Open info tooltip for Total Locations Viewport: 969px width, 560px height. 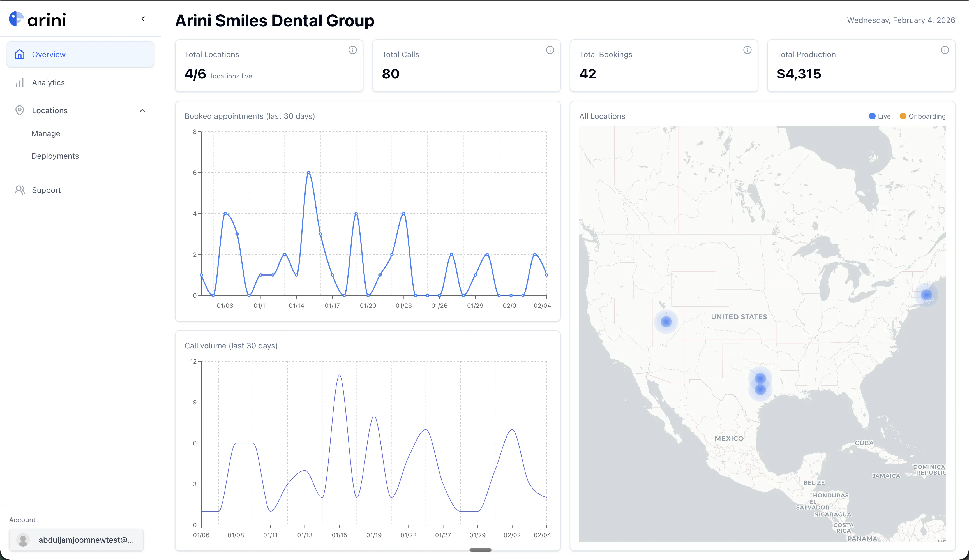(x=353, y=50)
